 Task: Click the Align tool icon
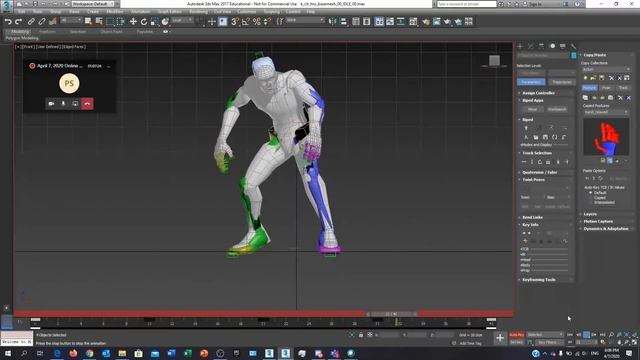click(x=343, y=22)
